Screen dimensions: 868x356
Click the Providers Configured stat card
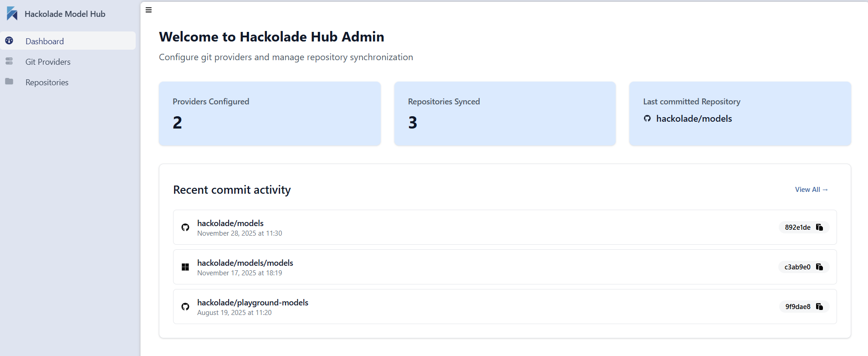(x=270, y=114)
